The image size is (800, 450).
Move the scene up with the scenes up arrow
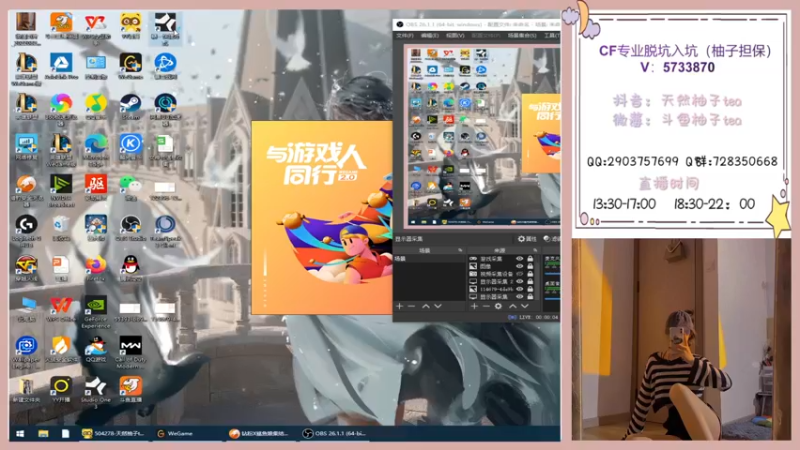[x=426, y=306]
